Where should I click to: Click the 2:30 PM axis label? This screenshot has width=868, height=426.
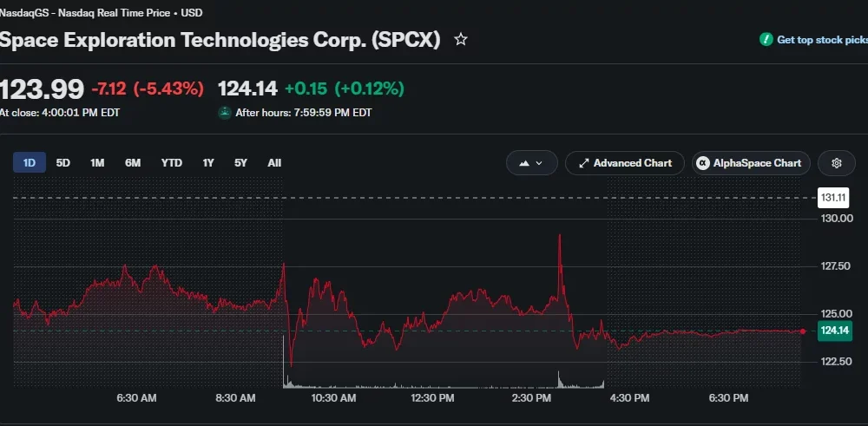pos(531,397)
